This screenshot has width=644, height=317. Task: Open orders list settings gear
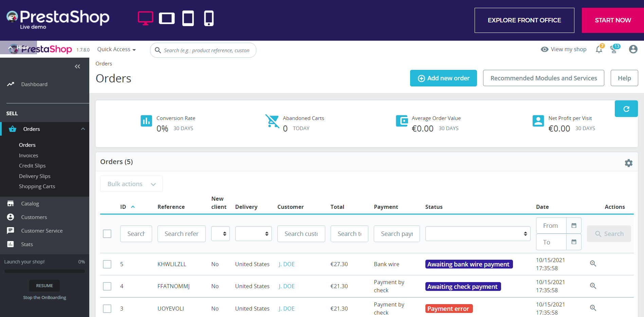coord(629,163)
